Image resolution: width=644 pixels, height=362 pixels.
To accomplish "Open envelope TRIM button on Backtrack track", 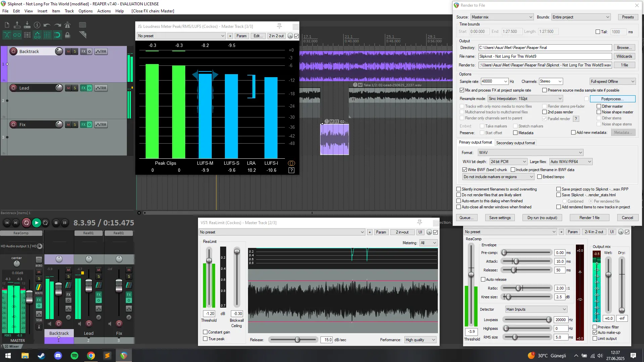I will (x=101, y=51).
